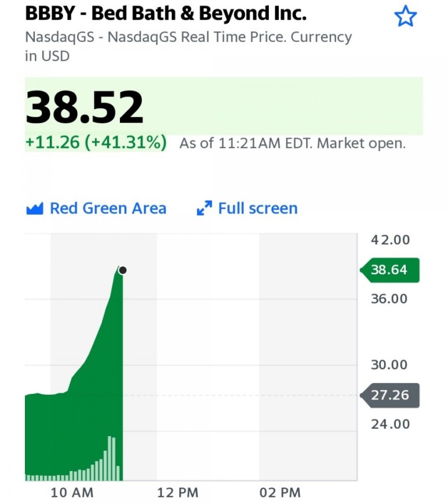The width and height of the screenshot is (448, 503).
Task: Click the green 38.64 price tag
Action: [x=389, y=270]
